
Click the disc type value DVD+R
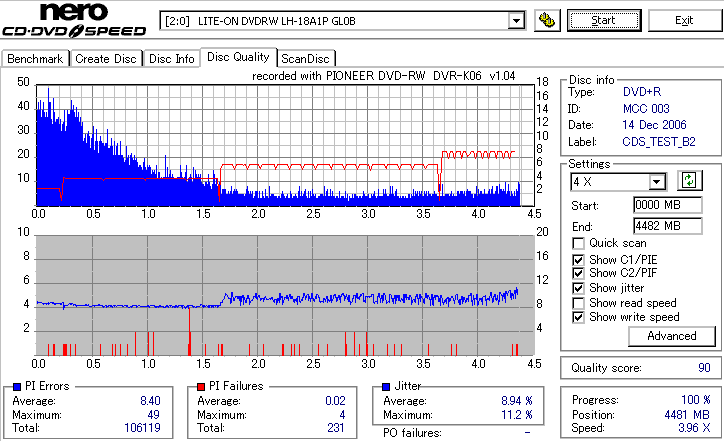[642, 92]
